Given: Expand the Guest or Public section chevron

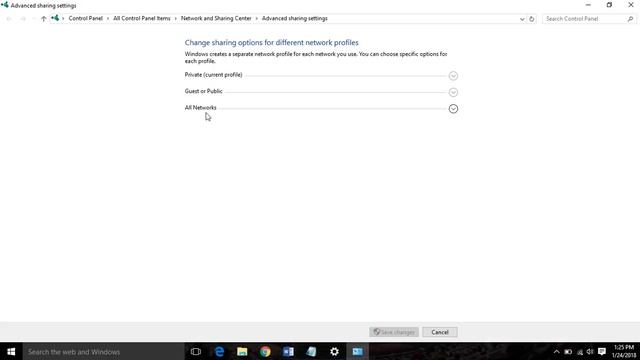Looking at the screenshot, I should (453, 92).
